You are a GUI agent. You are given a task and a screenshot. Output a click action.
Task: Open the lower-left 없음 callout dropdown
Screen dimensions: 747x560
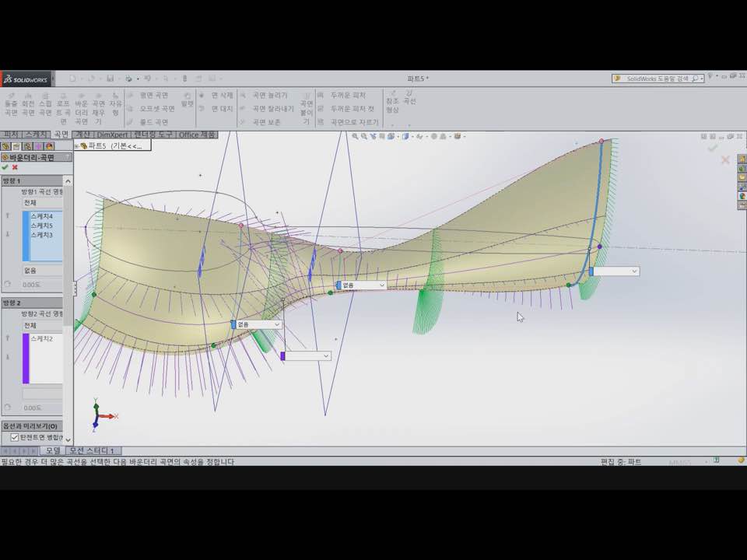pos(277,324)
